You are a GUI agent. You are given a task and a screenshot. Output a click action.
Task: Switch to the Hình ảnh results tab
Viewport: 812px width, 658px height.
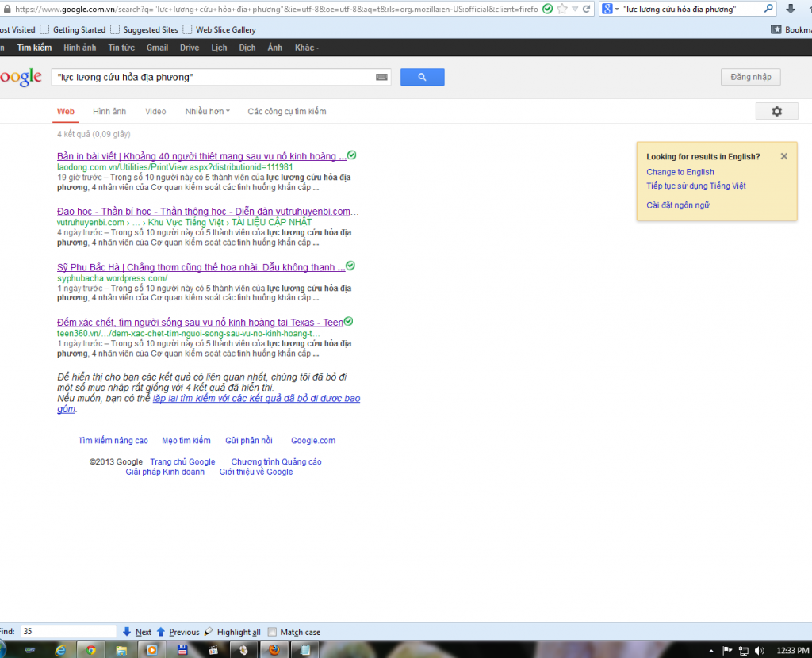click(109, 111)
